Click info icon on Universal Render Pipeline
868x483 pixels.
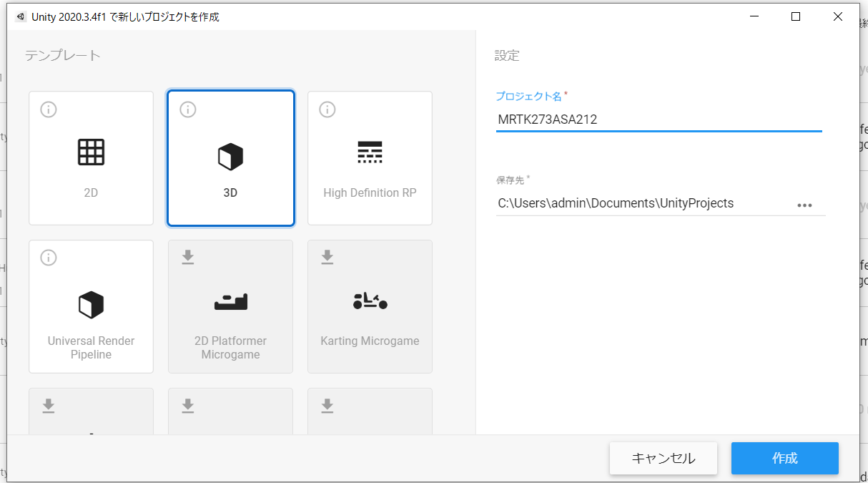49,258
